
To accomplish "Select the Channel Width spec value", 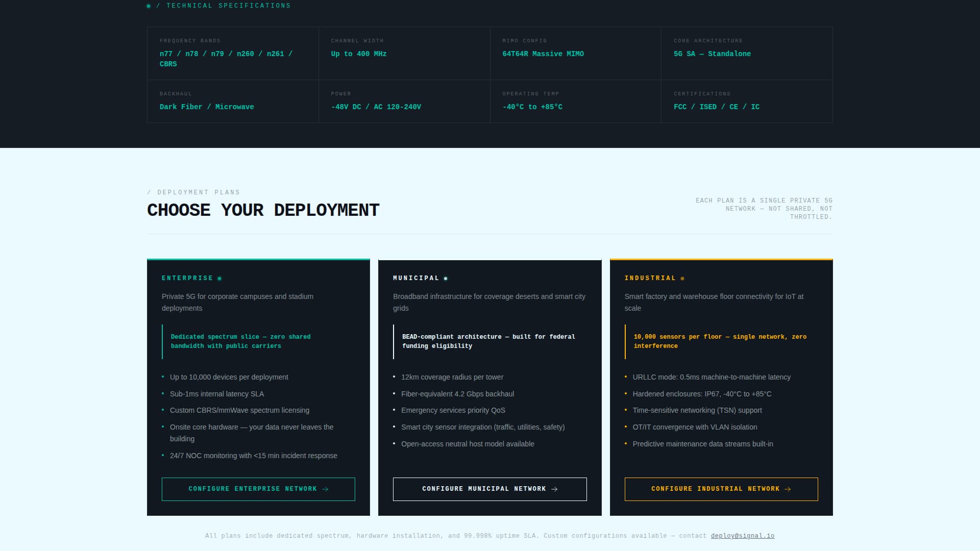I will coord(358,54).
